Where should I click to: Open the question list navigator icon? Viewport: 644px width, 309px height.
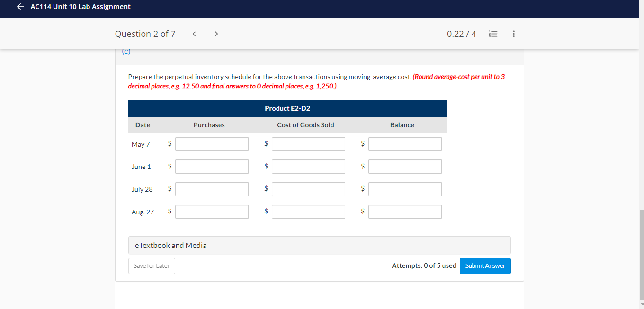click(x=493, y=34)
